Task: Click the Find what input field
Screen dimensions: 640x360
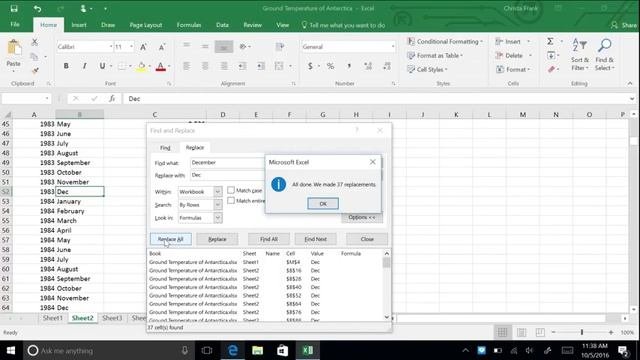Action: click(227, 162)
